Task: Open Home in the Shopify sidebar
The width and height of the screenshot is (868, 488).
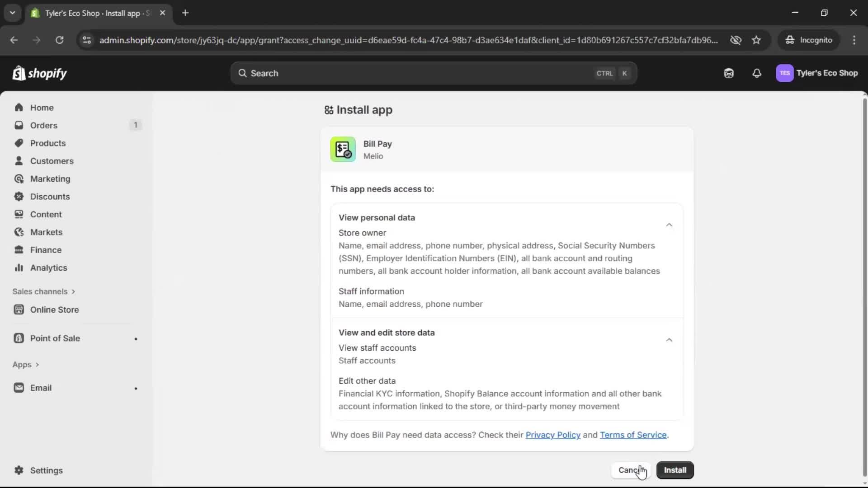Action: [41, 107]
